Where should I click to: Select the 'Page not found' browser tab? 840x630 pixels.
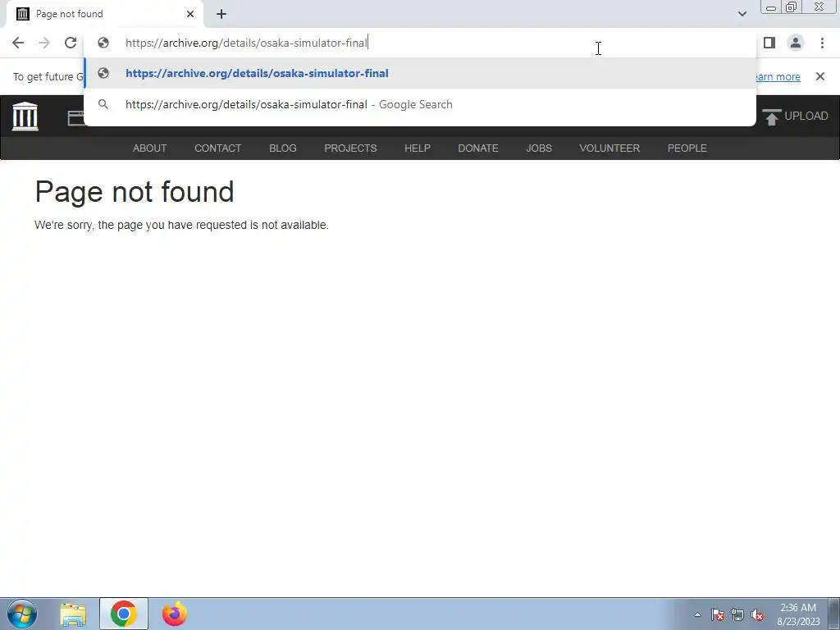click(x=104, y=14)
